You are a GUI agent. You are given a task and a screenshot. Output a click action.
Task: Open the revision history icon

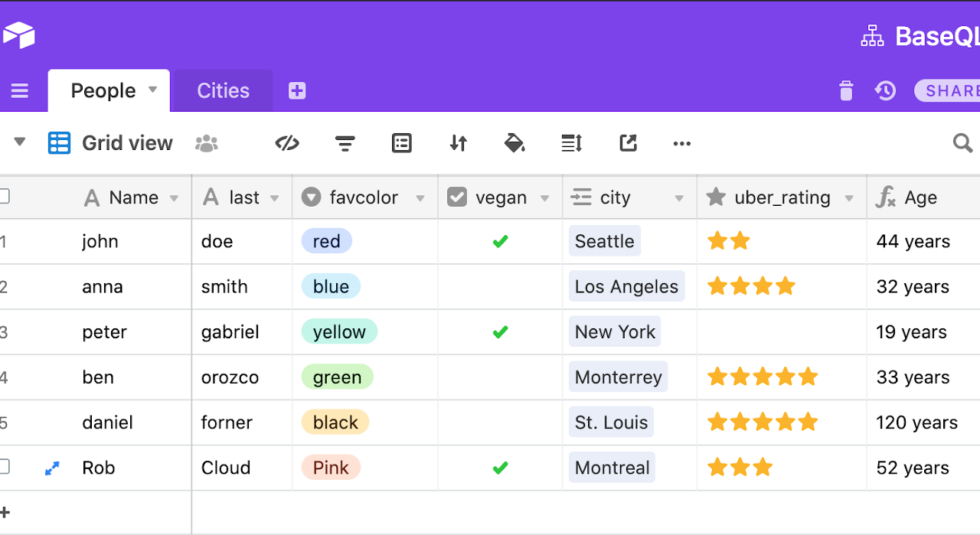click(885, 90)
